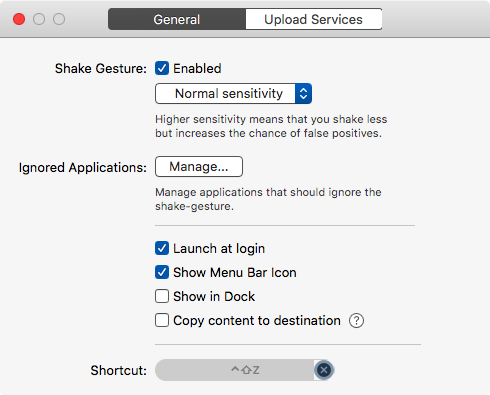Enable Show in Dock

(162, 296)
